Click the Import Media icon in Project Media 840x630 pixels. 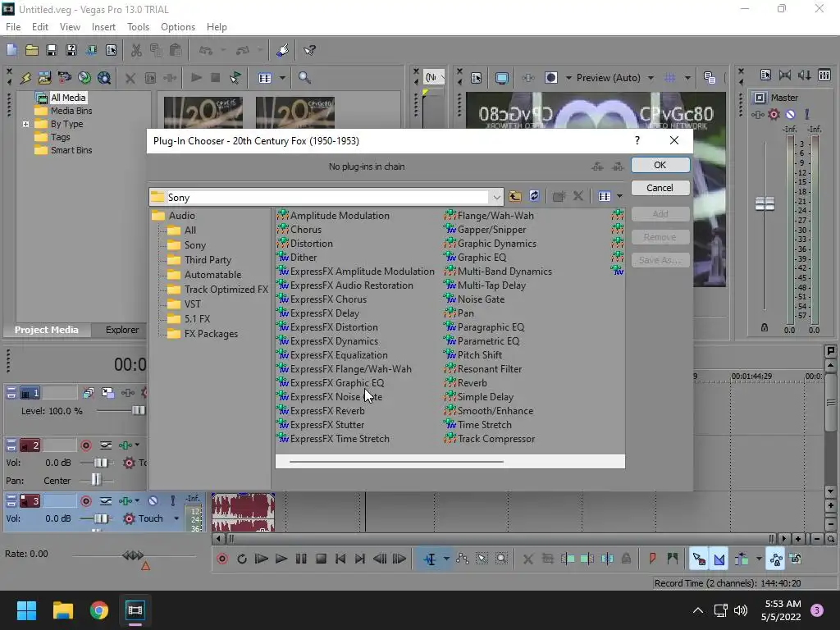(x=44, y=78)
